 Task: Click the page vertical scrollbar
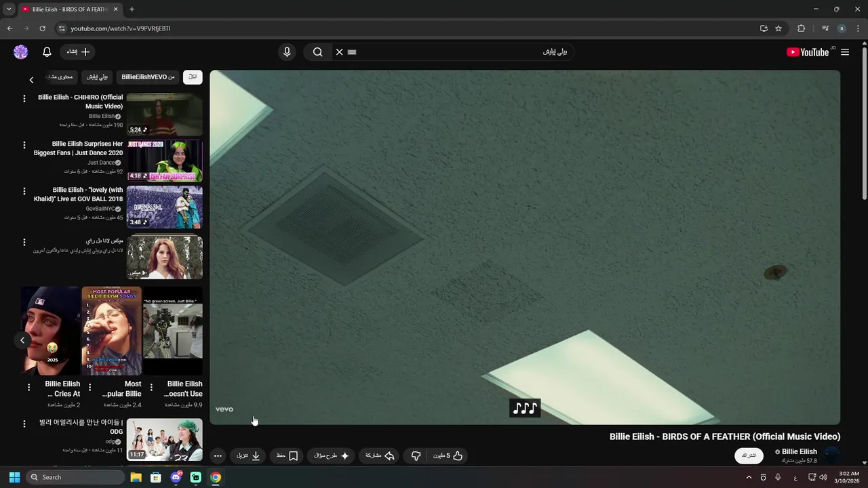864,122
